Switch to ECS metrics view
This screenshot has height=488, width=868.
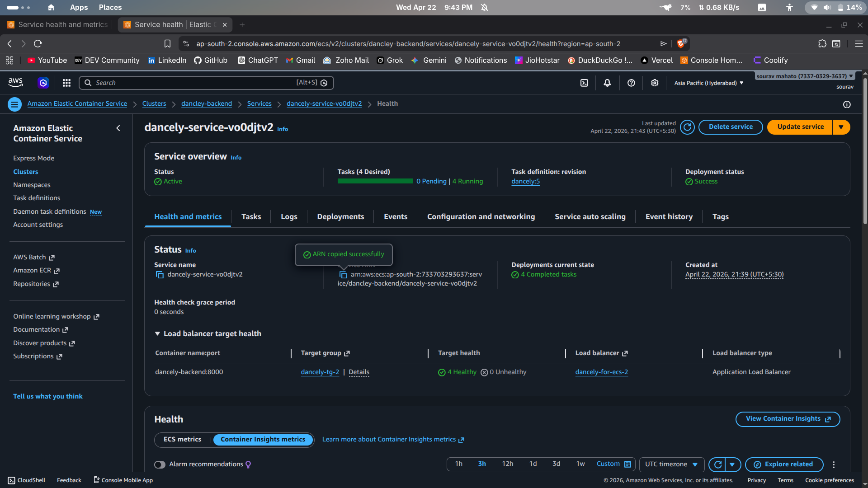[x=182, y=440]
